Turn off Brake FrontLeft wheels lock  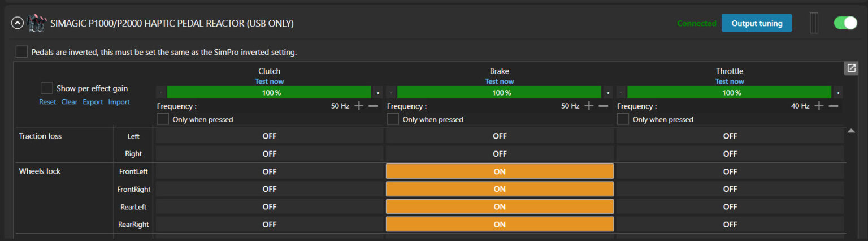click(500, 171)
